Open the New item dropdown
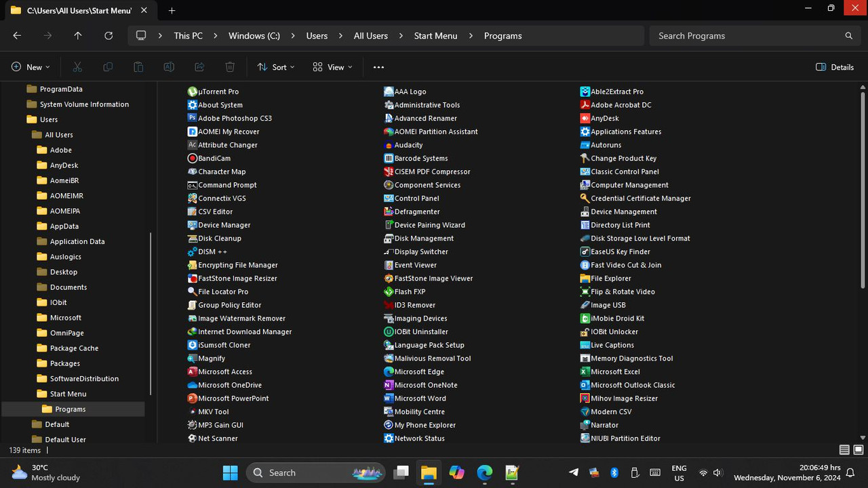The image size is (868, 488). click(x=31, y=67)
